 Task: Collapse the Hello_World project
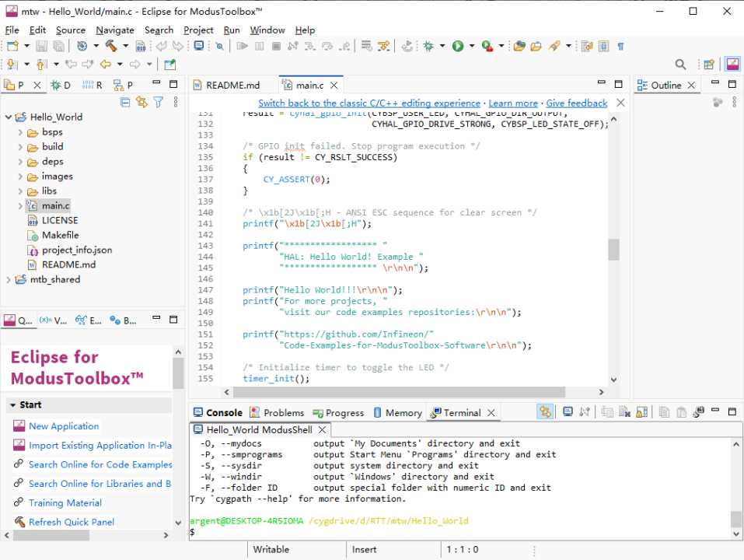click(9, 117)
